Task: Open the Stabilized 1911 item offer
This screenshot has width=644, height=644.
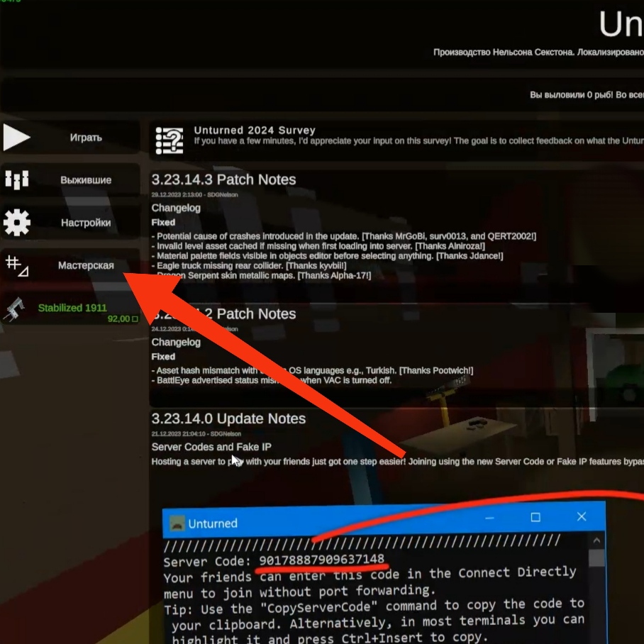Action: pos(70,308)
